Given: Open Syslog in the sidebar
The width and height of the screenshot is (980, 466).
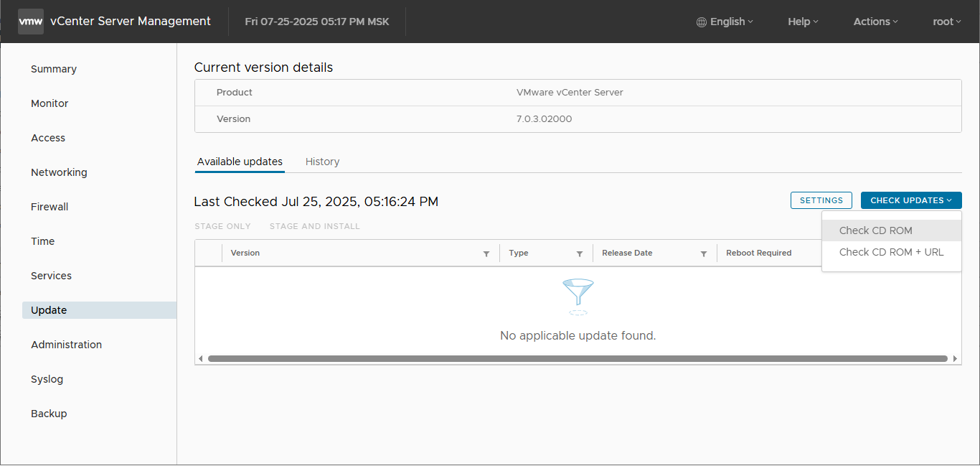Looking at the screenshot, I should [47, 379].
